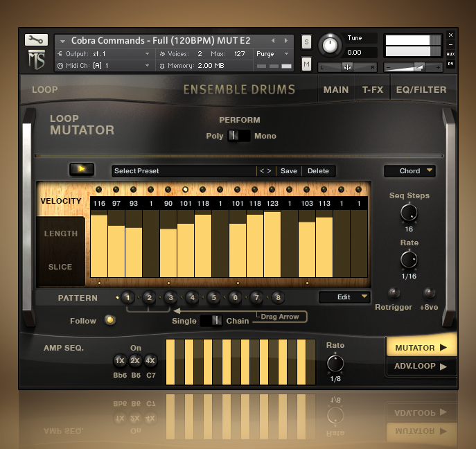Toggle the Single/Chain switch
Image resolution: width=476 pixels, height=449 pixels.
(211, 321)
